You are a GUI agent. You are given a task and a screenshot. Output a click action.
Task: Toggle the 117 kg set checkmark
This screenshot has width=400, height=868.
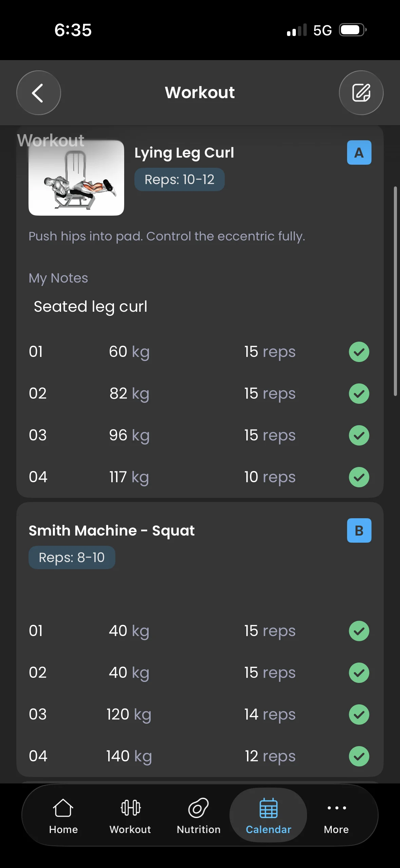[359, 477]
